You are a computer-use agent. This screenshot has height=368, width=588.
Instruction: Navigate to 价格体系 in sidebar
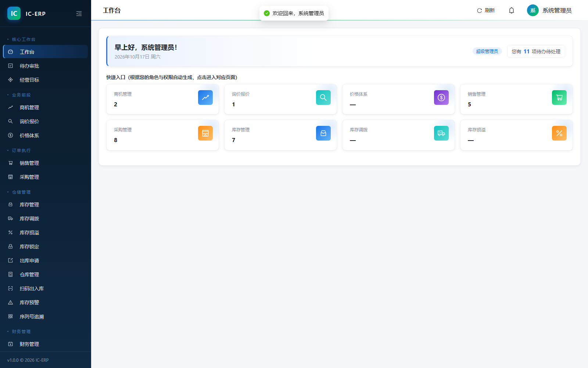(46, 135)
